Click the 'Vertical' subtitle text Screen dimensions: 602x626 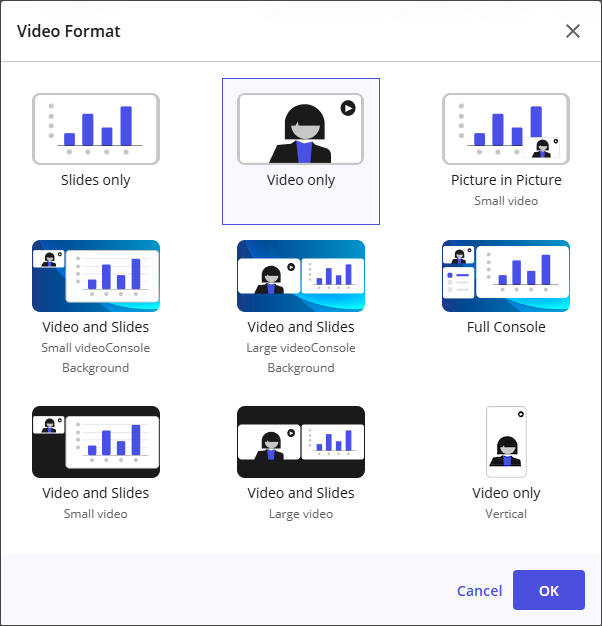(506, 514)
